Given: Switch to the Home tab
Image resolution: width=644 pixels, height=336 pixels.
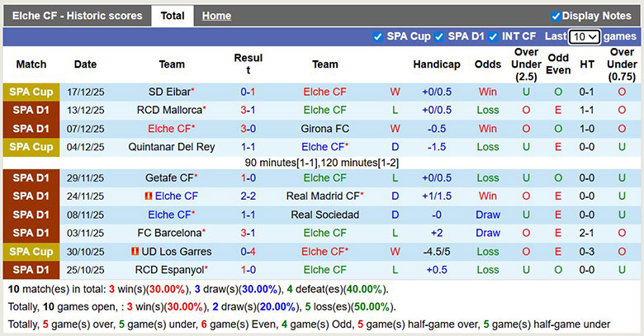Looking at the screenshot, I should (x=216, y=16).
